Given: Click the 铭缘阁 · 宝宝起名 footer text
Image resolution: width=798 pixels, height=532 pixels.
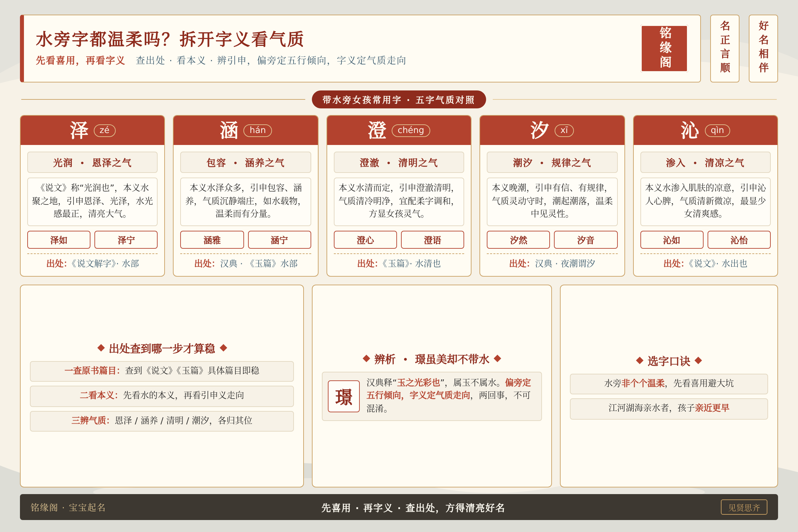Looking at the screenshot, I should tap(68, 507).
